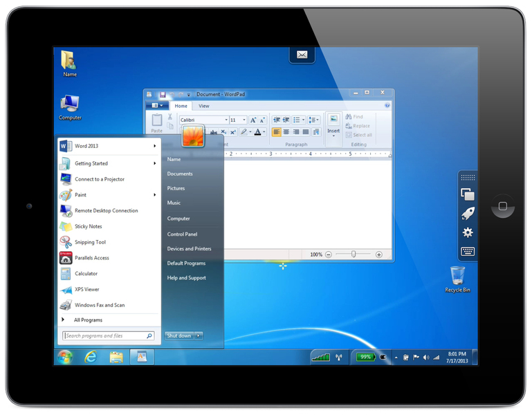Open the WordPad file menu button
This screenshot has height=415, width=532.
click(x=158, y=106)
